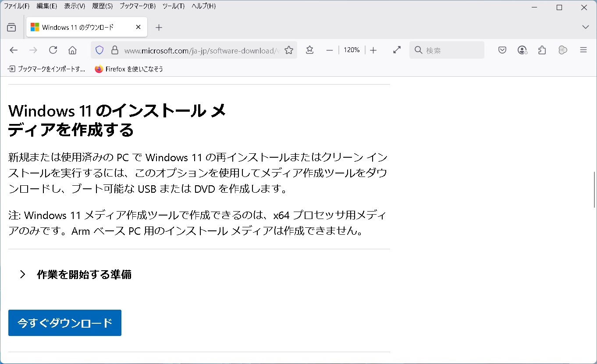
Task: Open the Firefox hamburger application menu
Action: tap(583, 50)
